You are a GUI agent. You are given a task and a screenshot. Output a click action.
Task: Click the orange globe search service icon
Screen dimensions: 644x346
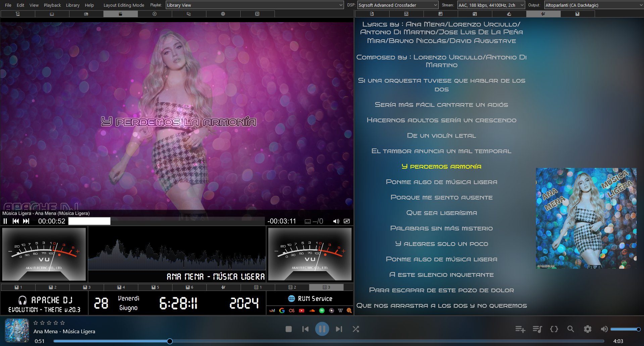349,310
